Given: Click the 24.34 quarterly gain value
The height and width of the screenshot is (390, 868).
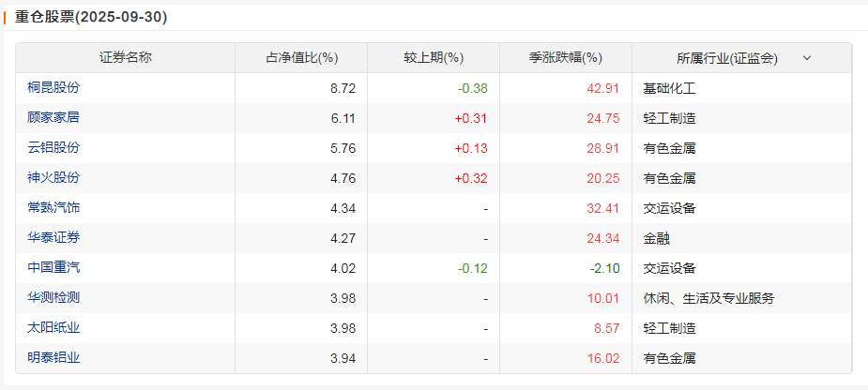Looking at the screenshot, I should pyautogui.click(x=604, y=238).
